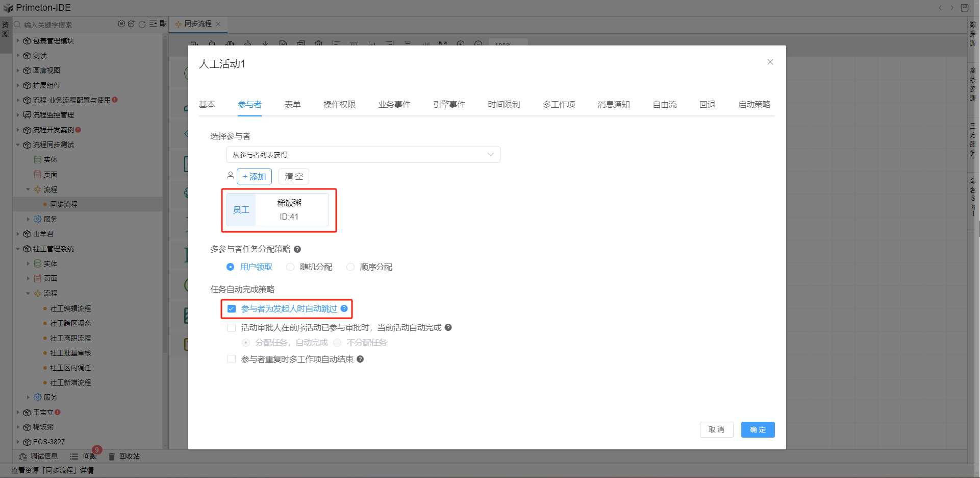The height and width of the screenshot is (478, 980).
Task: Click the 输入关键字搜索 search field
Action: point(66,25)
